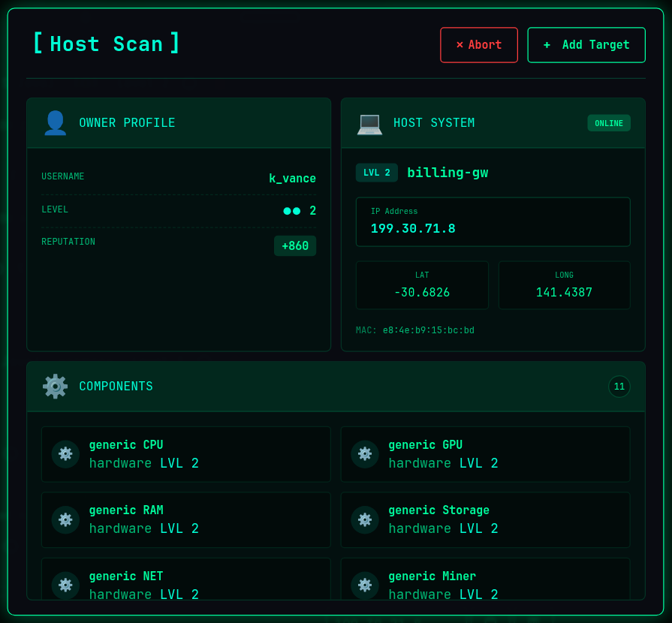The height and width of the screenshot is (623, 672).
Task: Click the MAC address e8:4e:b9:15:bc:bd
Action: (428, 330)
